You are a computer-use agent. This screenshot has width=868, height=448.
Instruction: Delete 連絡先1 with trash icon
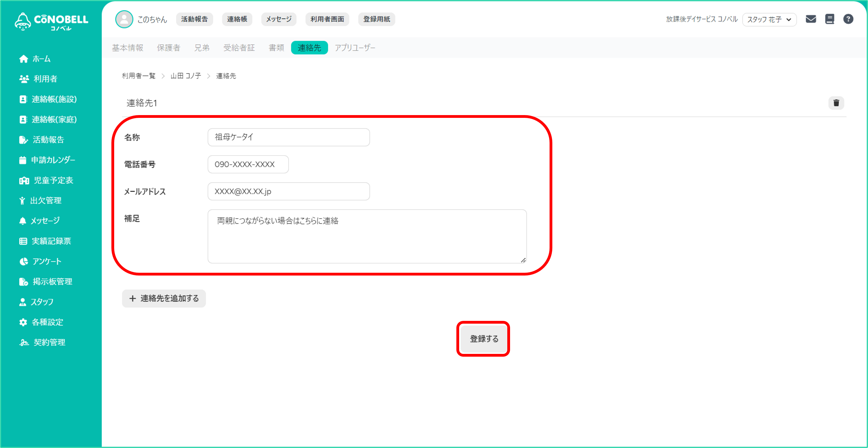[x=836, y=103]
